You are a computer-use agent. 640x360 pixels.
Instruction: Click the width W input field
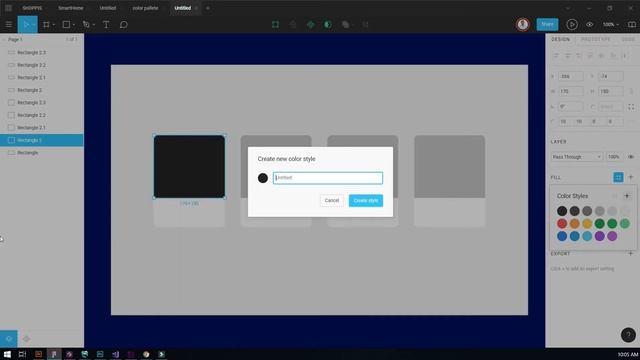(x=571, y=91)
